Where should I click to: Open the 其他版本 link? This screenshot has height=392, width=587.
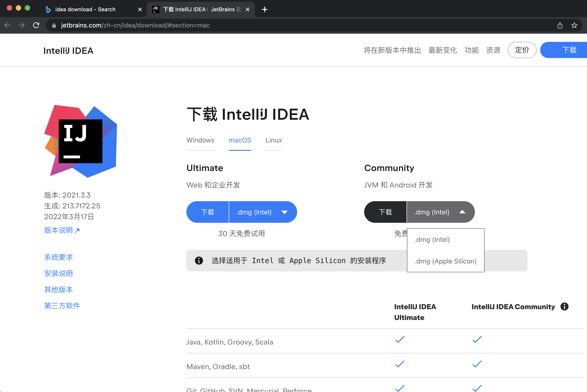tap(59, 290)
